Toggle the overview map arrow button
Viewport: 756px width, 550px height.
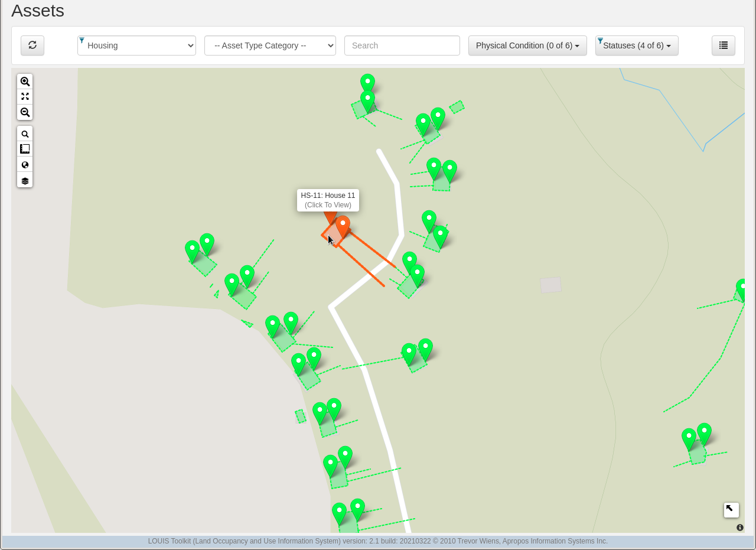click(731, 510)
